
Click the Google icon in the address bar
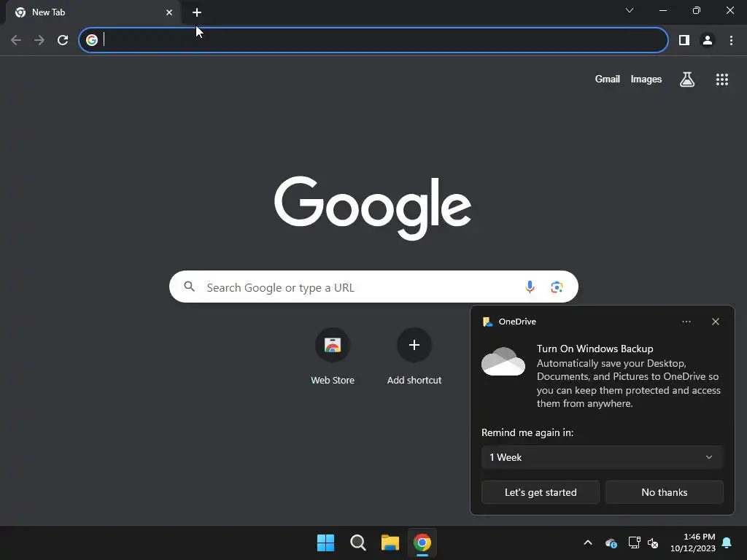click(x=92, y=40)
